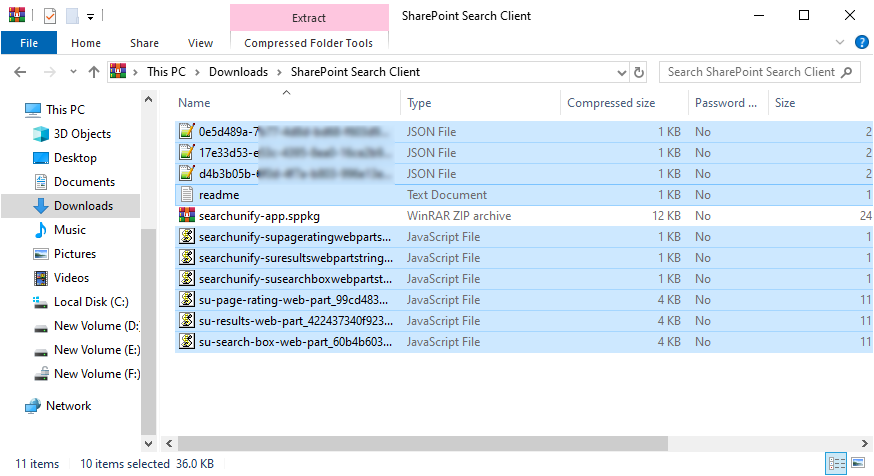Select Local Disk (C:) in the sidebar
Viewport: 874px width, 476px height.
tap(89, 302)
